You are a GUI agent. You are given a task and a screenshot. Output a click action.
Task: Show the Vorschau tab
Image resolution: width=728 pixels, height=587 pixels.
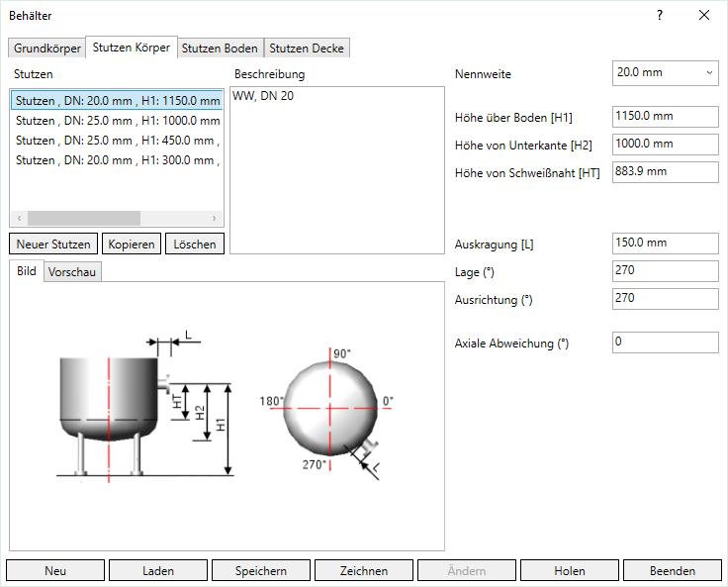click(x=72, y=272)
